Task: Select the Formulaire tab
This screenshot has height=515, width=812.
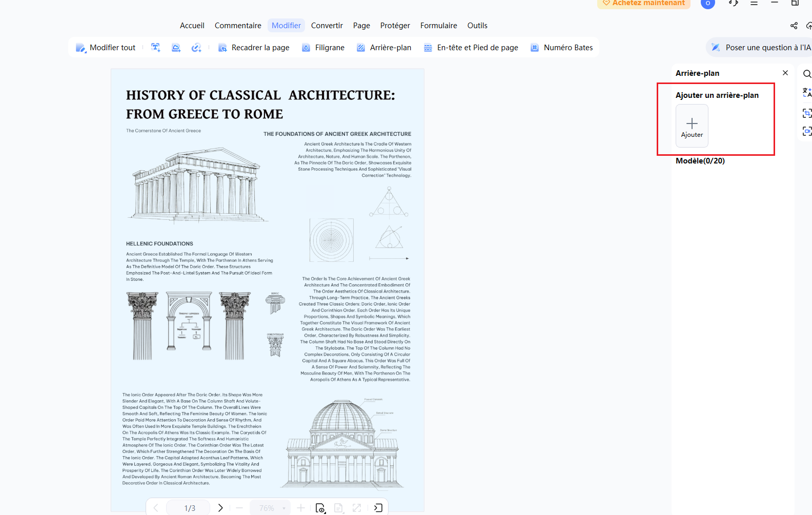Action: coord(438,26)
